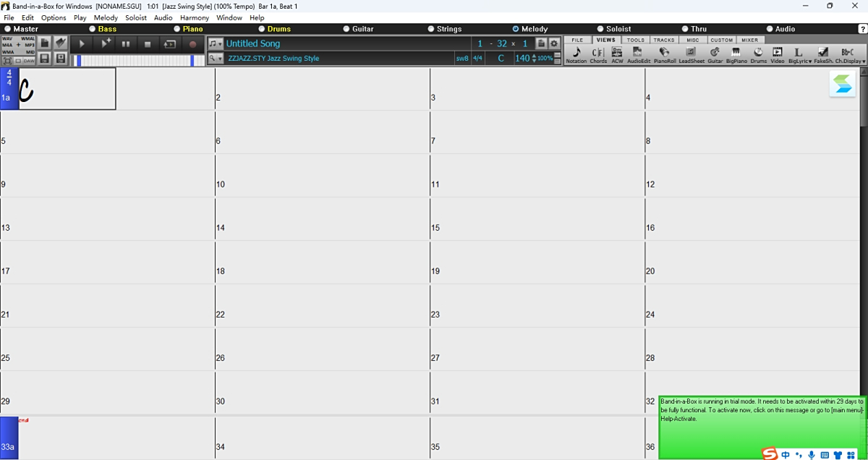This screenshot has width=868, height=460.
Task: Open the BigPiano window
Action: pyautogui.click(x=736, y=54)
